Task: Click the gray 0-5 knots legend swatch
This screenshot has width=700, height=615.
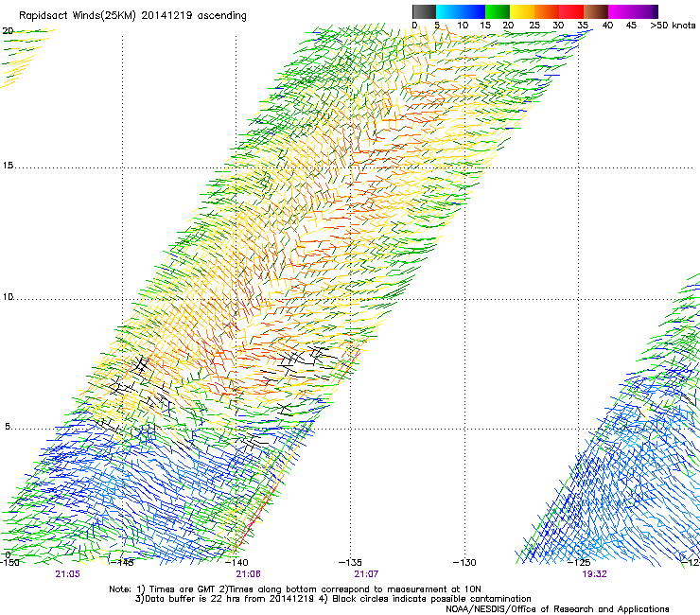Action: pyautogui.click(x=424, y=11)
